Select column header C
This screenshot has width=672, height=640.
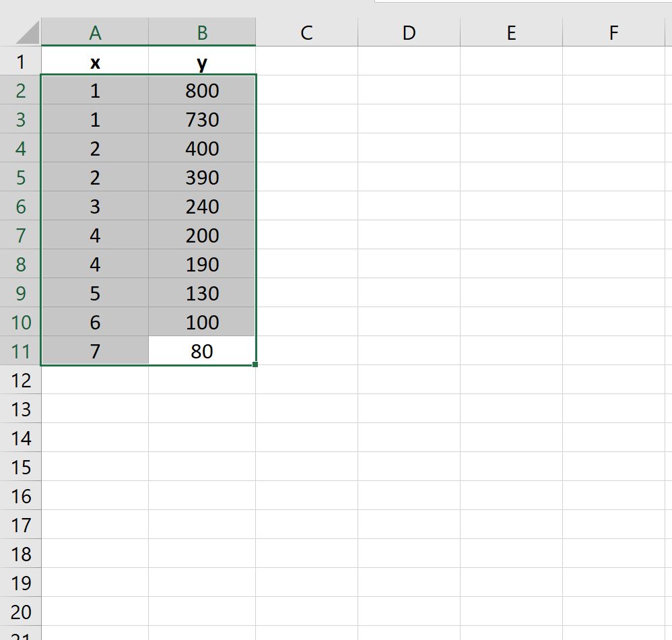pyautogui.click(x=306, y=32)
